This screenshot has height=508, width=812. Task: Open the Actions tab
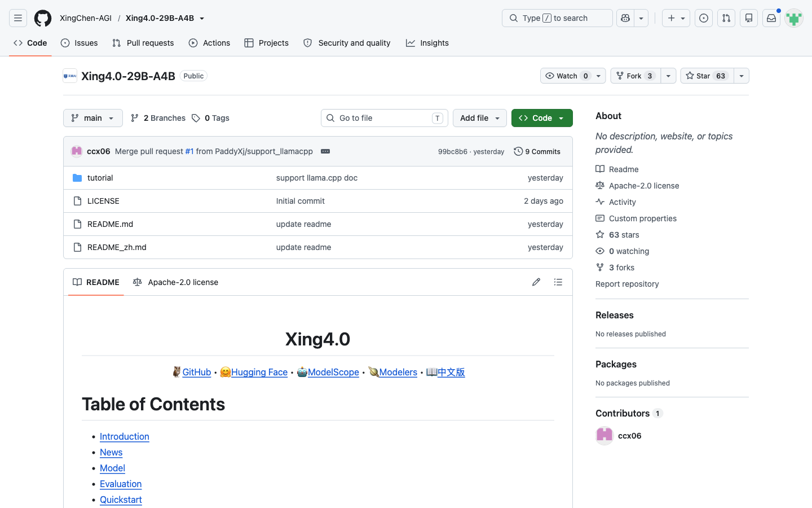209,43
